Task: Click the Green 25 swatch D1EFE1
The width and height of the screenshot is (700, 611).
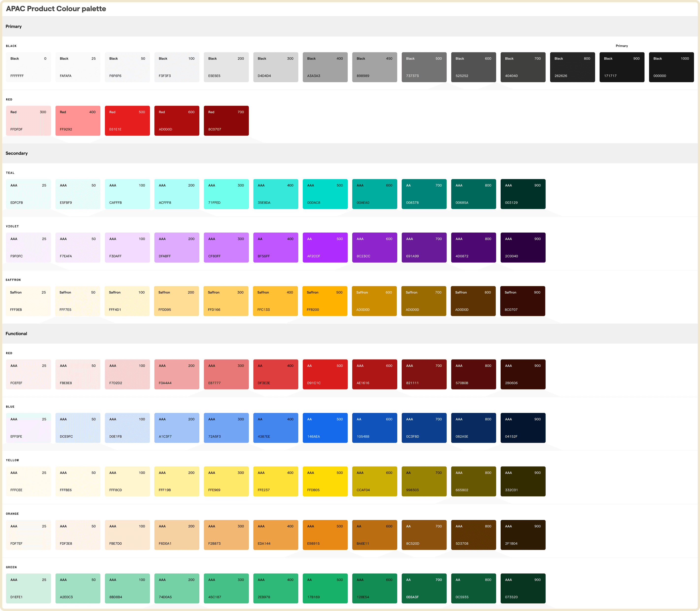Action: coord(28,589)
